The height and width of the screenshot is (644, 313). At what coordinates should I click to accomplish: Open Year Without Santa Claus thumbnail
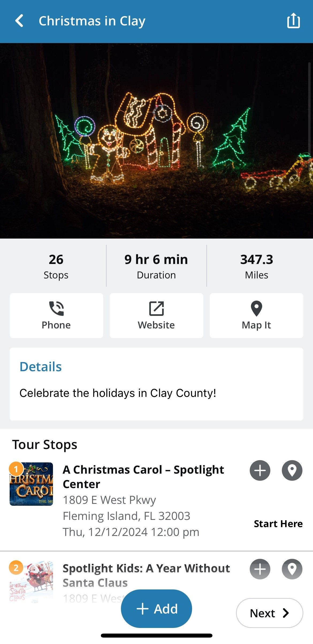[31, 582]
